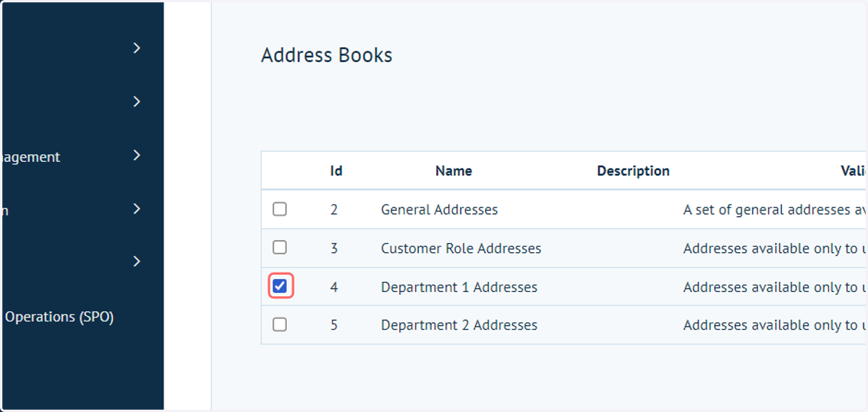Click Id cell with value 3

coord(334,248)
